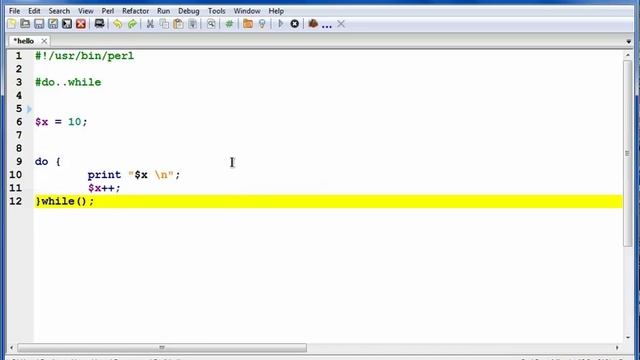The height and width of the screenshot is (360, 640).
Task: Click the vertical scrollbar thumb
Action: 628,153
